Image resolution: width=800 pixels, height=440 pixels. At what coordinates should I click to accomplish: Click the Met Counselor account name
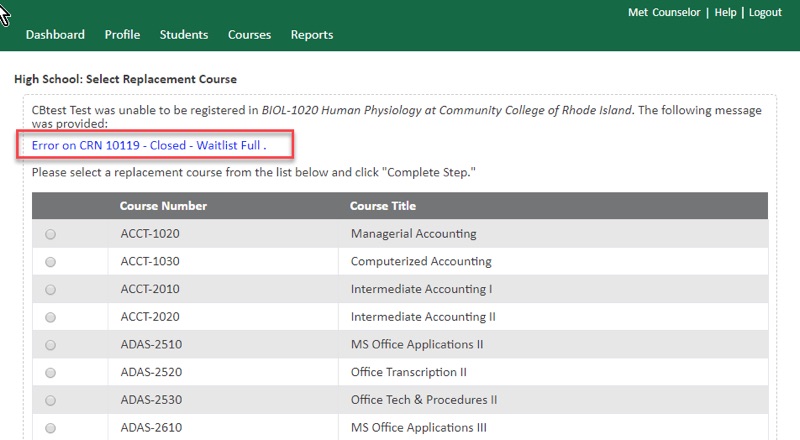click(664, 13)
